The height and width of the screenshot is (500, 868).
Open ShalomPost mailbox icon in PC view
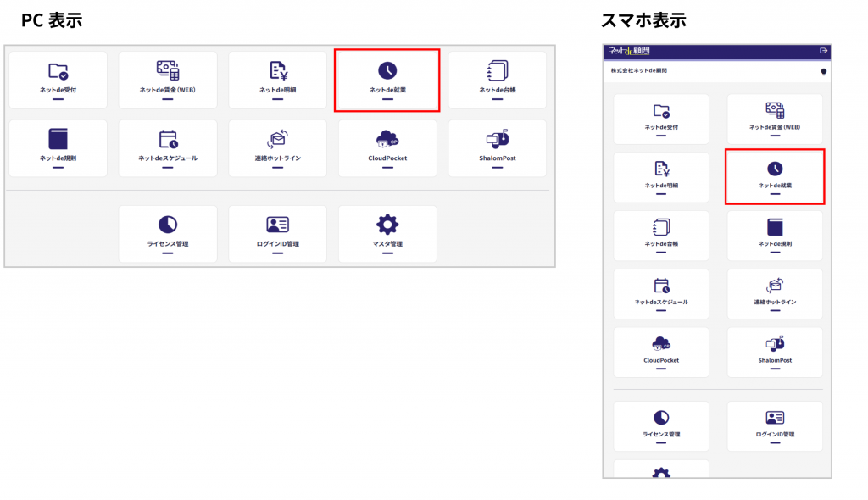click(498, 139)
